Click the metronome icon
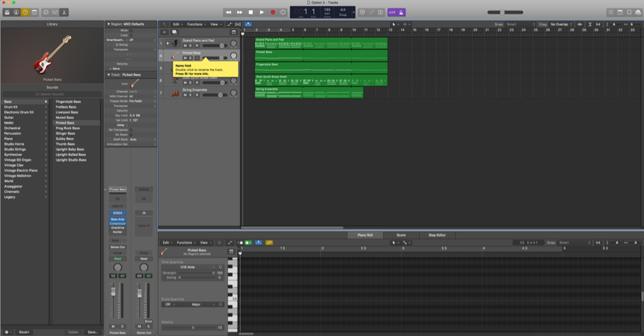644x336 pixels. pyautogui.click(x=401, y=12)
